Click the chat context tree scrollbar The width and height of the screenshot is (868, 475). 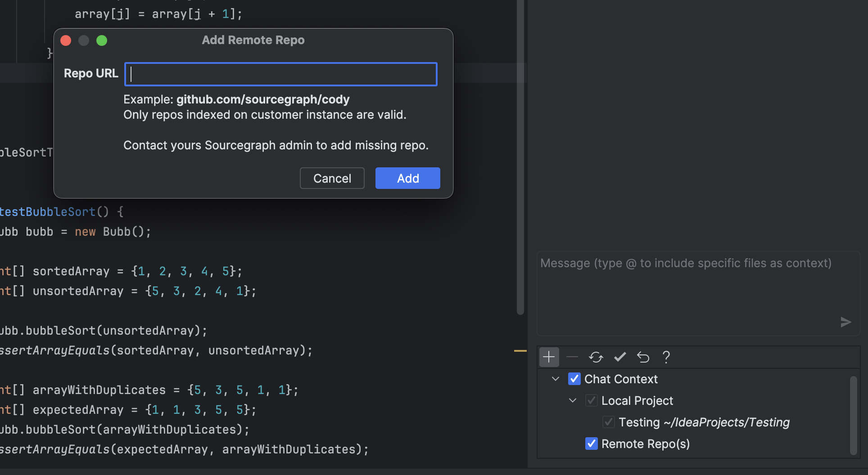[x=853, y=416]
